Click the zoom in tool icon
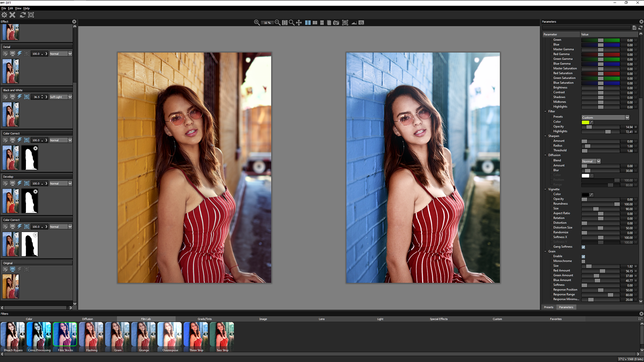644x362 pixels. pos(257,22)
